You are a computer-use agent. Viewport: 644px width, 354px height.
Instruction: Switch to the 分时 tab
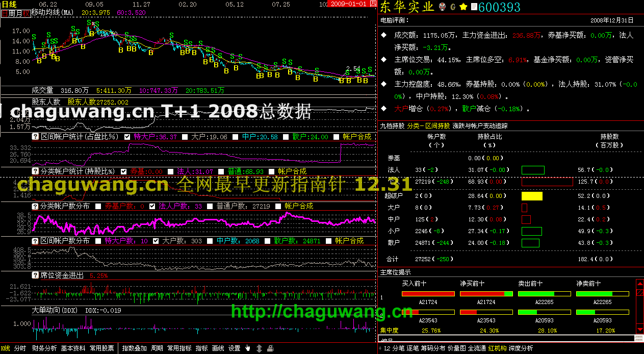(x=20, y=348)
